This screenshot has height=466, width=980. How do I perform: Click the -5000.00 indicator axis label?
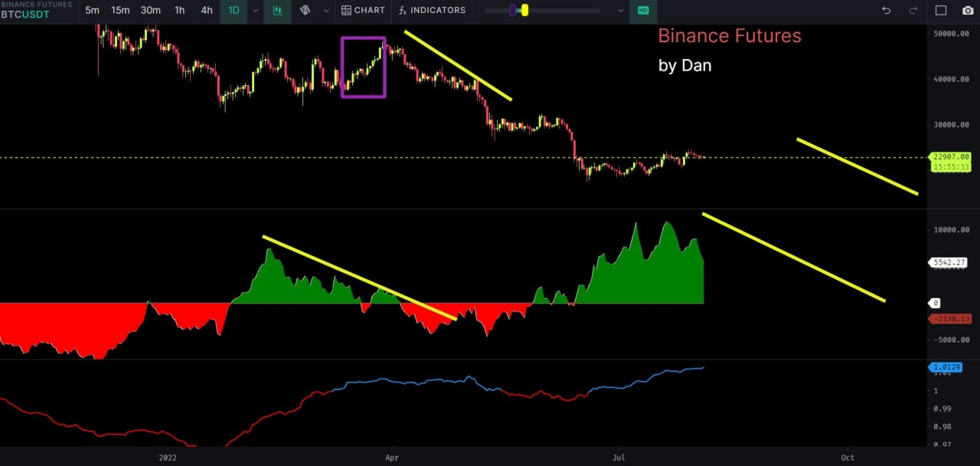pyautogui.click(x=951, y=340)
